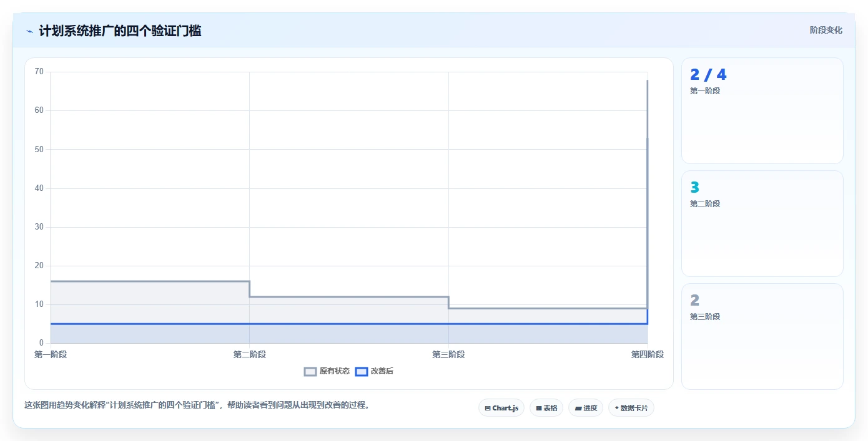Click the gray 原有状态 legend swatch
Screen dimensions: 868x441
pos(310,371)
